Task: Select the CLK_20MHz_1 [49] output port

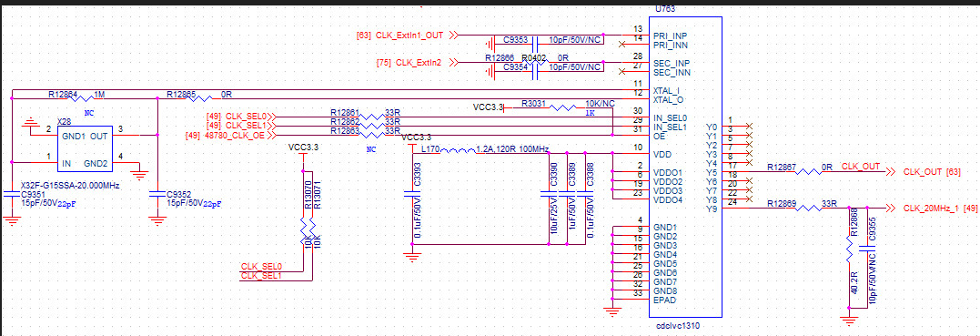Action: 932,209
